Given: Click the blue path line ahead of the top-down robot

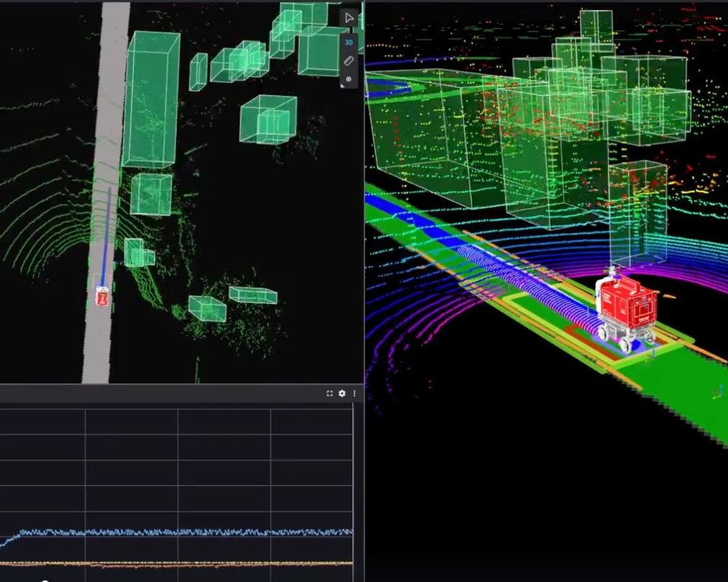Looking at the screenshot, I should click(x=106, y=233).
